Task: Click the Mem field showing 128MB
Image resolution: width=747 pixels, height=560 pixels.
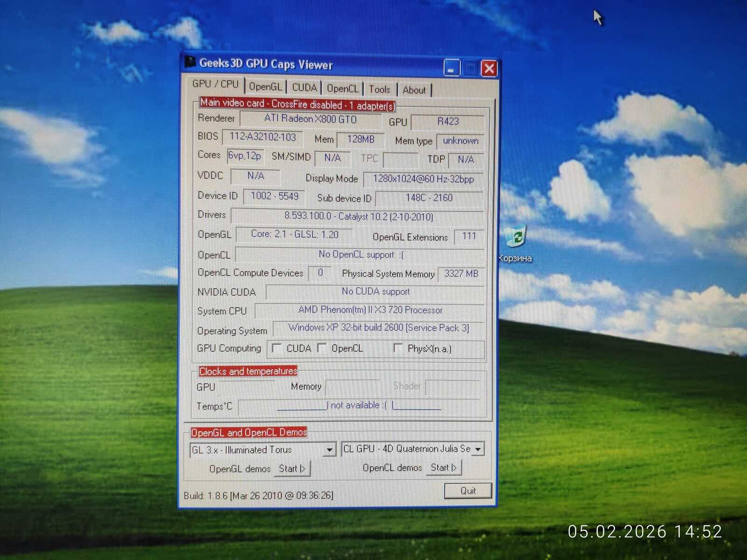Action: click(x=360, y=140)
